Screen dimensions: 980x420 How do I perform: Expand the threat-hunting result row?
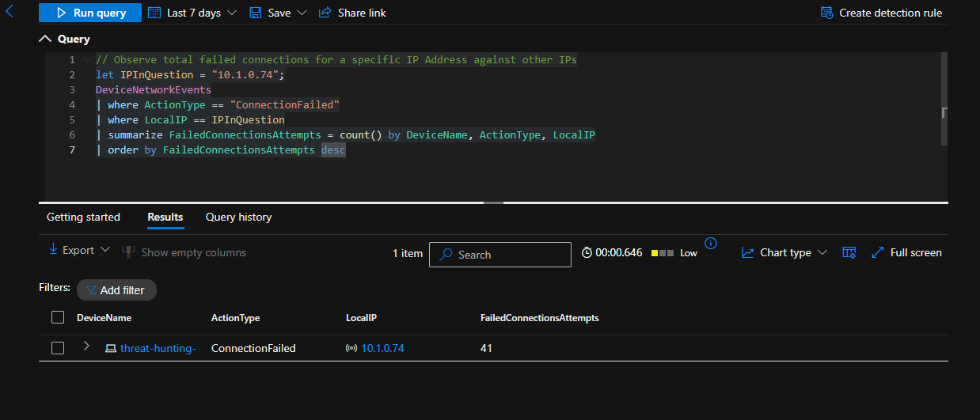point(86,346)
